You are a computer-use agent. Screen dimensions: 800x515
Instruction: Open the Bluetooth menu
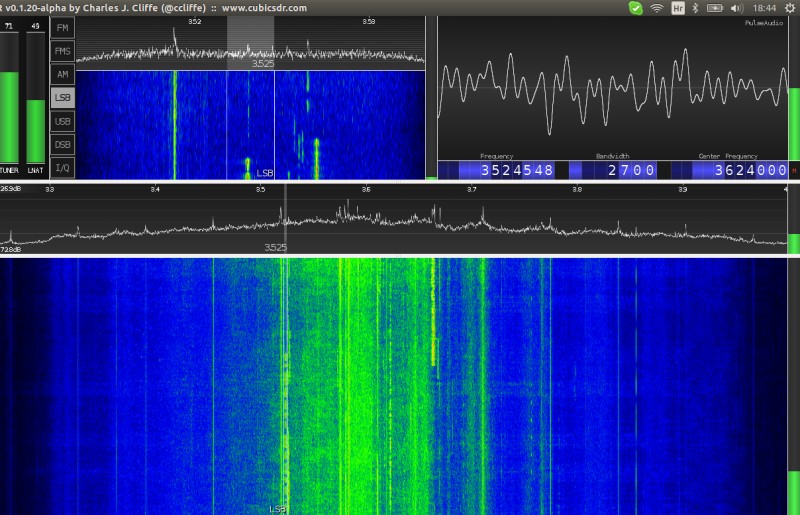point(695,8)
